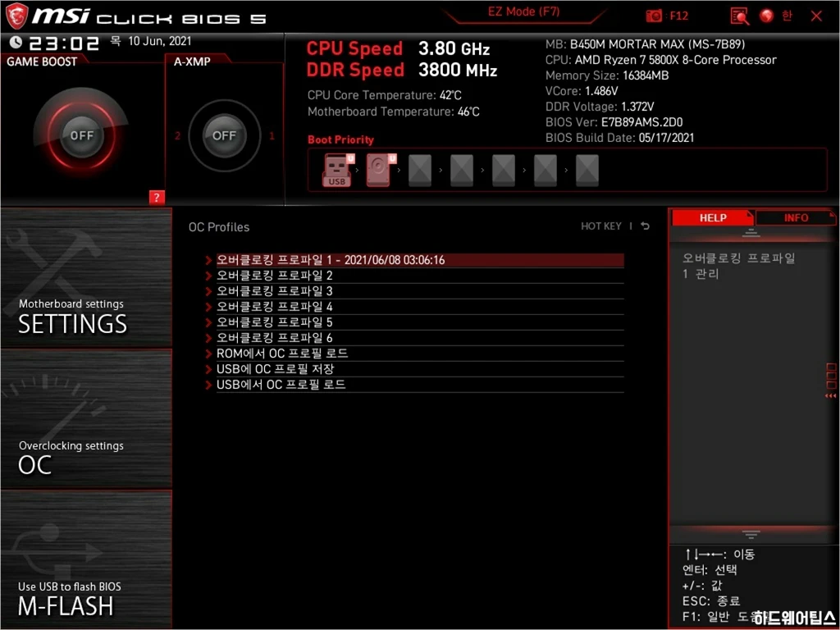Open the M-FLASH BIOS flashing panel
Screen dimensions: 840x630
coord(86,559)
